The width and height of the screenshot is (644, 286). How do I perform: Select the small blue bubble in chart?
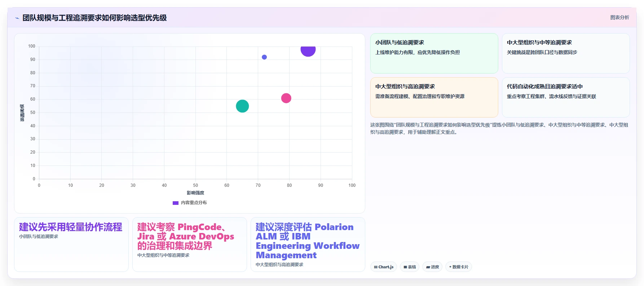264,57
